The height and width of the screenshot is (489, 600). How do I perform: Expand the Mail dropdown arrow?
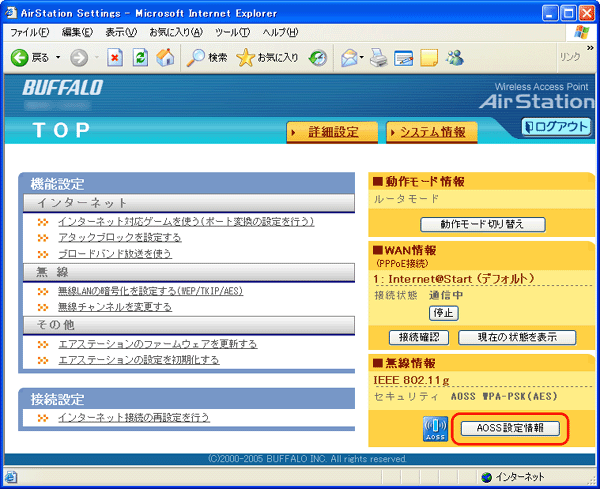click(362, 58)
